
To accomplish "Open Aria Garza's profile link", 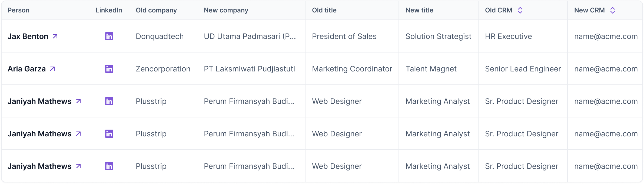I will pos(26,69).
